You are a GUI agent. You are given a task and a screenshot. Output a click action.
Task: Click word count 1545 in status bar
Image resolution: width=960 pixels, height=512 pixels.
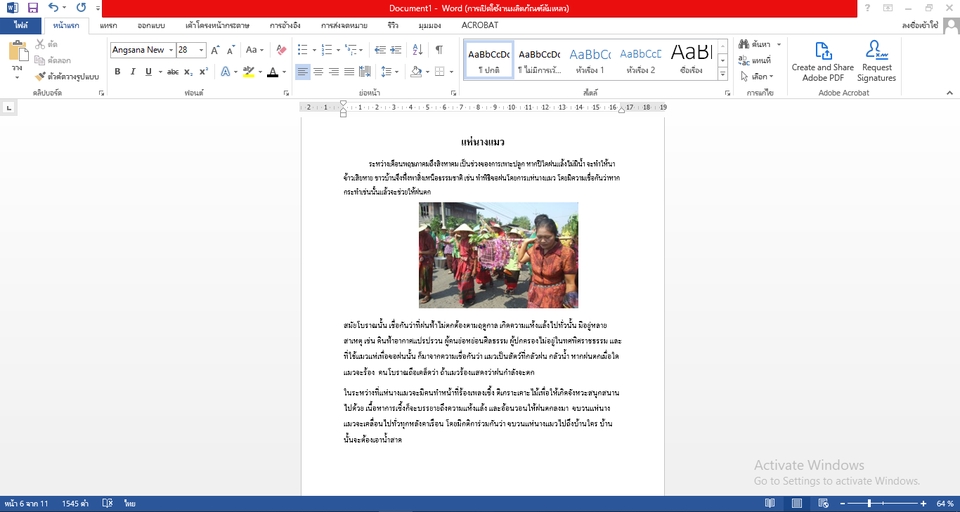tap(75, 503)
